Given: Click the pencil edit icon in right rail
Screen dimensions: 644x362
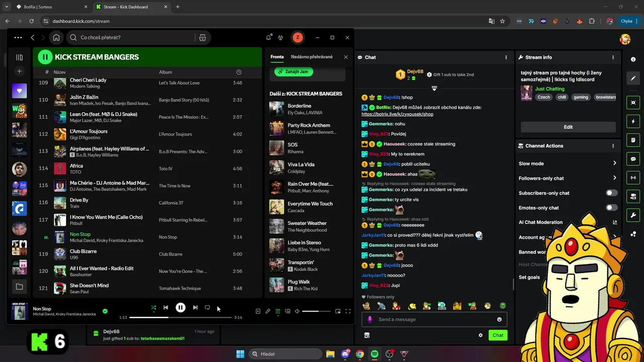Looking at the screenshot, I should click(x=633, y=78).
